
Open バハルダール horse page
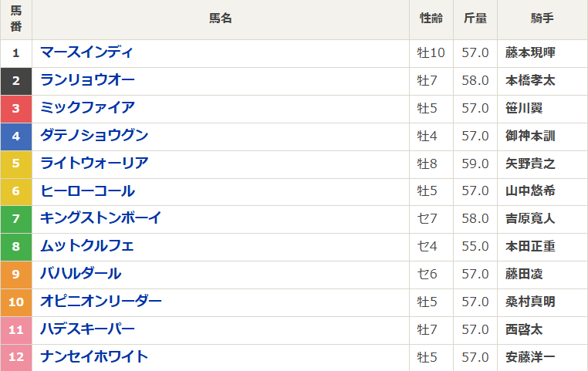pos(80,274)
